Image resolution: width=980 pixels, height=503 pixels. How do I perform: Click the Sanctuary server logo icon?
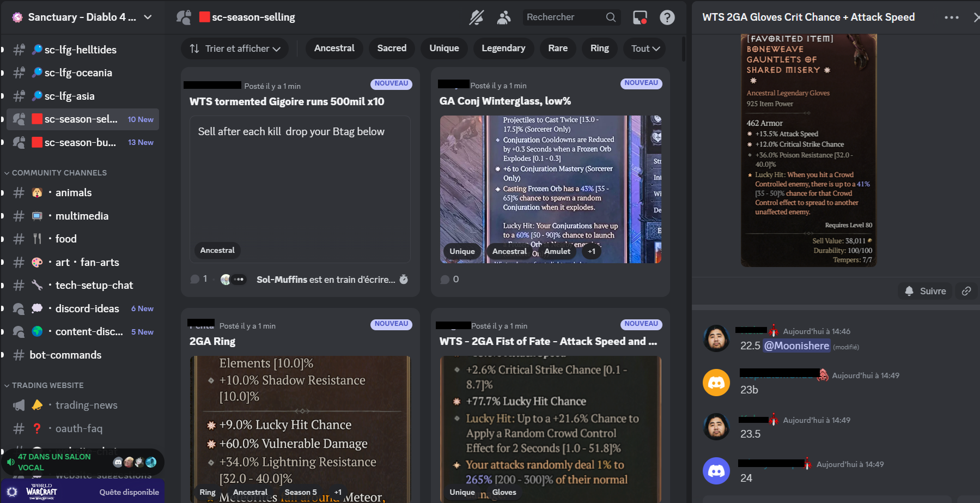[x=17, y=17]
